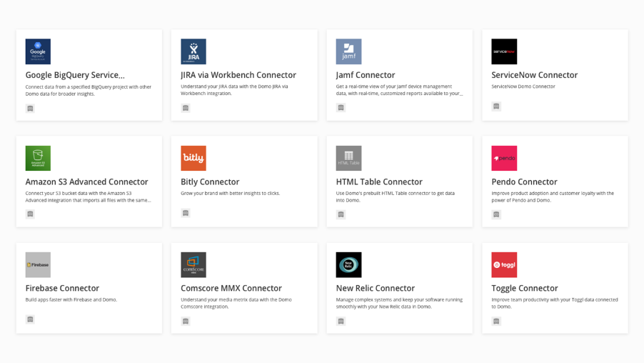
Task: Select the Firebase logo icon
Action: (x=38, y=264)
